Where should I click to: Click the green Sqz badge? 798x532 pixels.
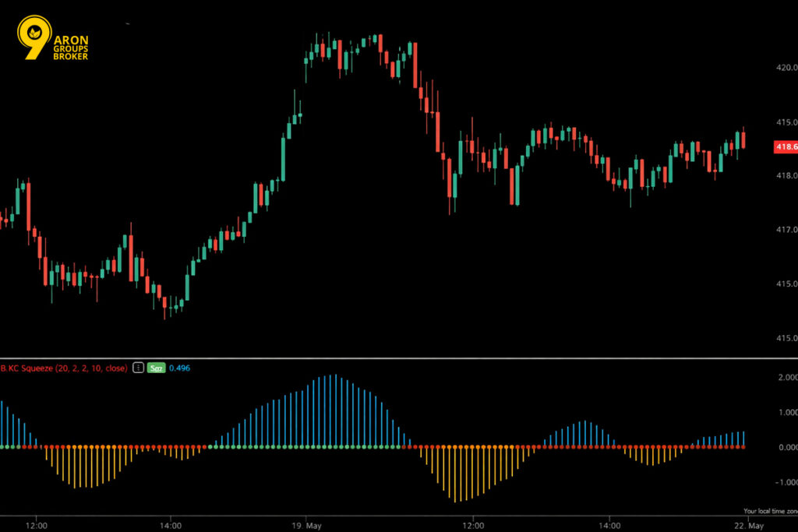click(x=156, y=368)
